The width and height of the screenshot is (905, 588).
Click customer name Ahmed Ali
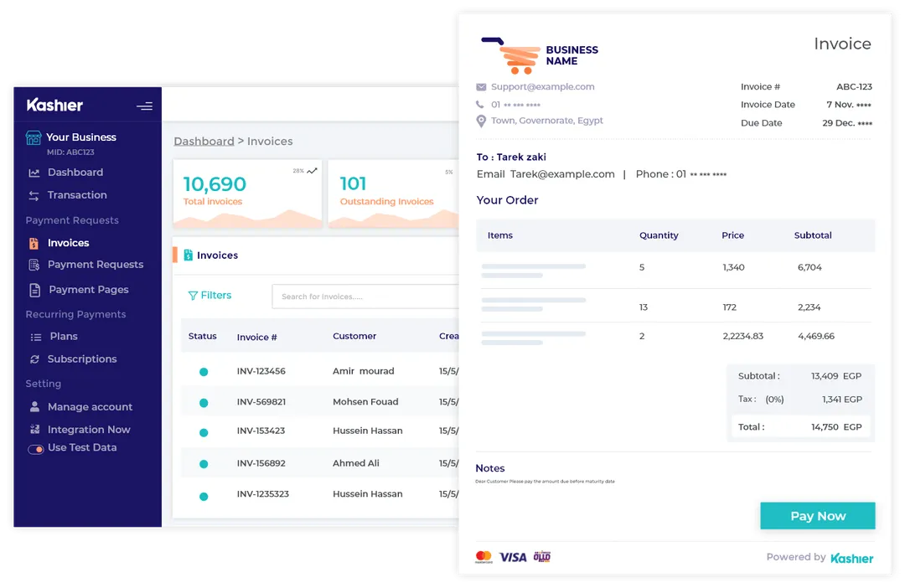click(356, 463)
